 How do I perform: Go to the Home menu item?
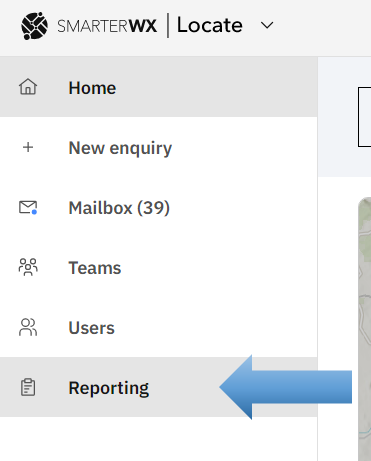coord(158,87)
